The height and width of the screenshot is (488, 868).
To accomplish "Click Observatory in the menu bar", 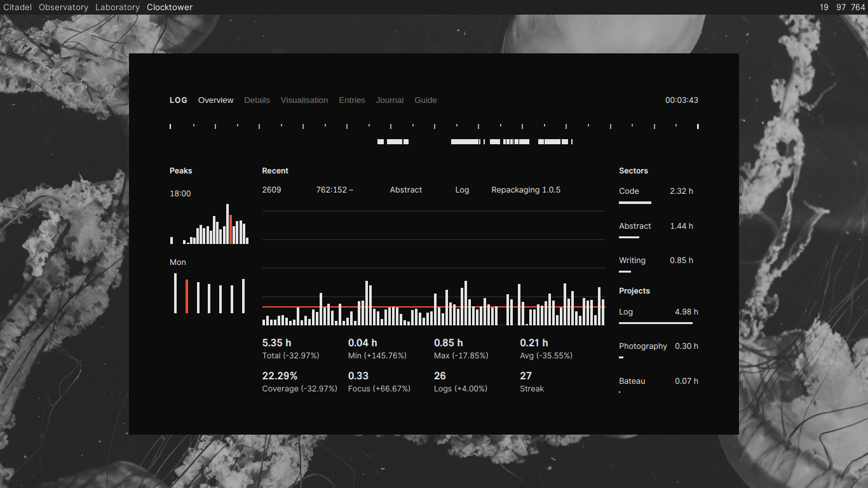I will pos(63,7).
